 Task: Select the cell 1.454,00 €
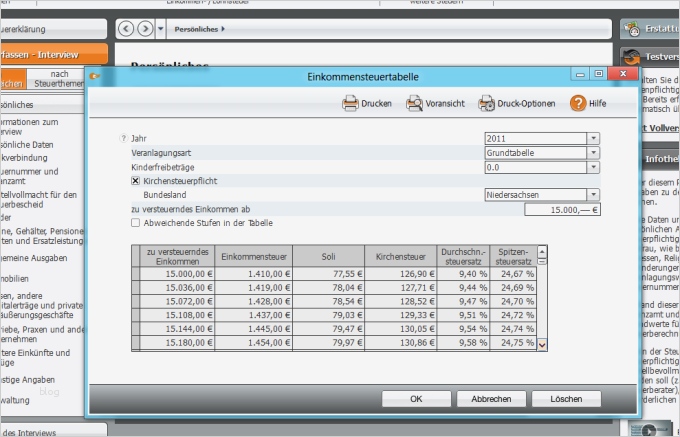coord(254,342)
